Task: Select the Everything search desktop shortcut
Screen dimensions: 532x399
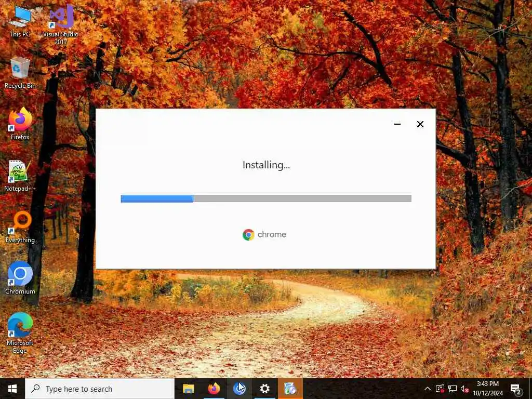Action: tap(20, 227)
